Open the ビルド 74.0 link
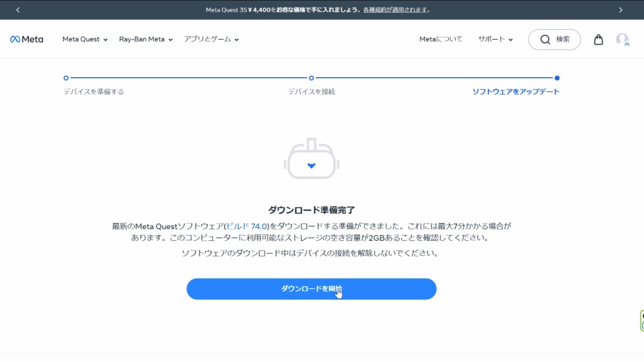The image size is (644, 362). [247, 226]
